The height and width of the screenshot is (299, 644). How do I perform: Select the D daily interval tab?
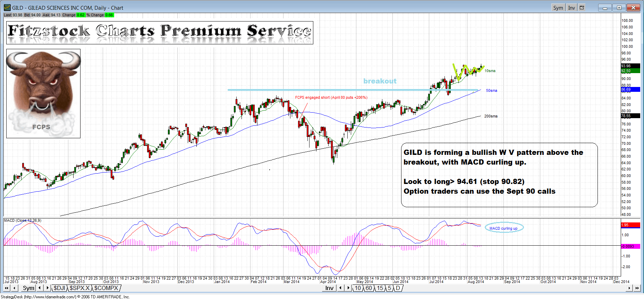point(398,288)
